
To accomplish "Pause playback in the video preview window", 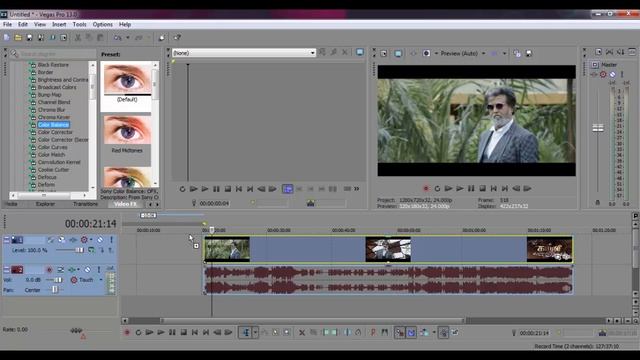I will [471, 189].
